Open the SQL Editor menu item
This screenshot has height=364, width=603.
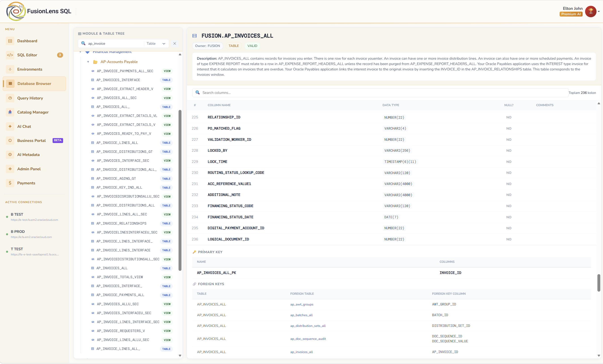(x=34, y=55)
